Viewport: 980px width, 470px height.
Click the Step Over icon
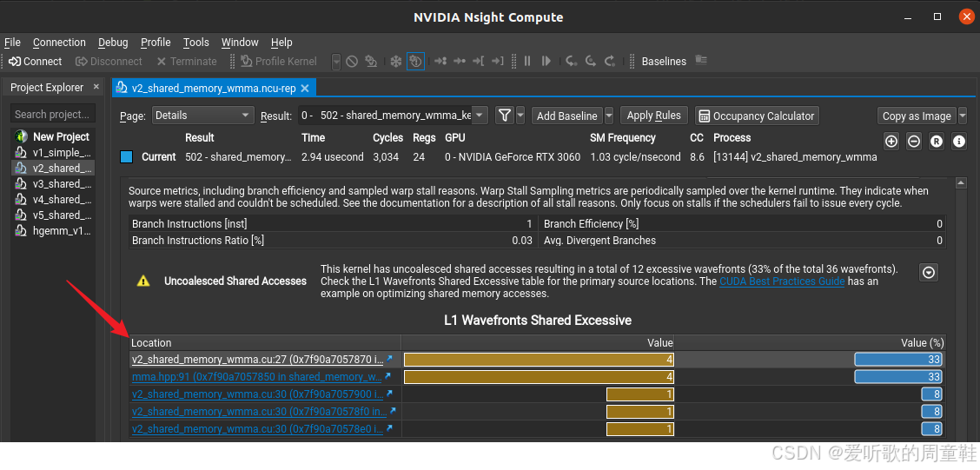(x=591, y=62)
